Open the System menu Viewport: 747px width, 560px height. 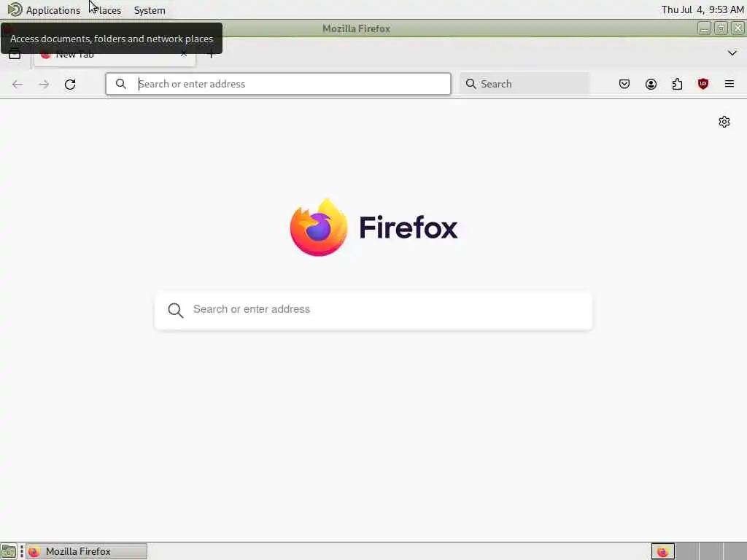click(150, 10)
